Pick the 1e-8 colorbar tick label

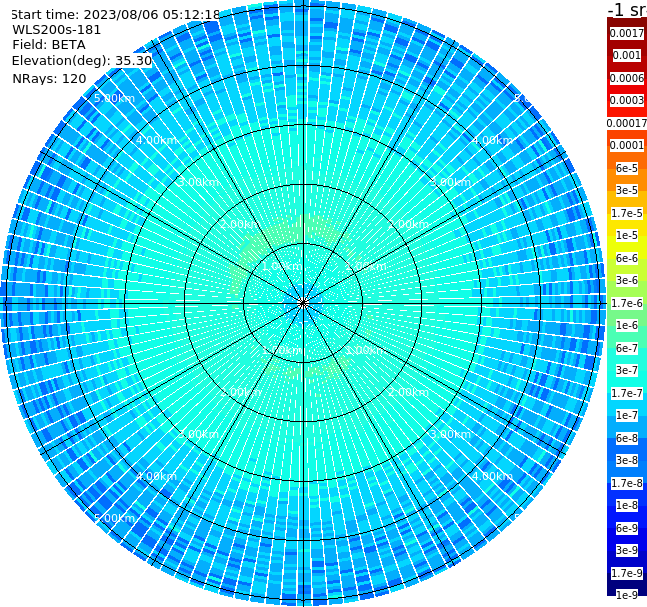(x=627, y=505)
